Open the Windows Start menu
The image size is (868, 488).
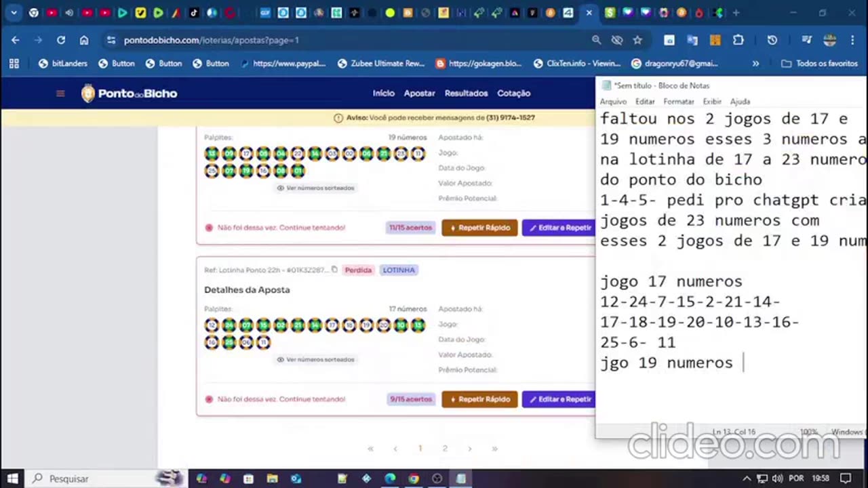tap(13, 479)
